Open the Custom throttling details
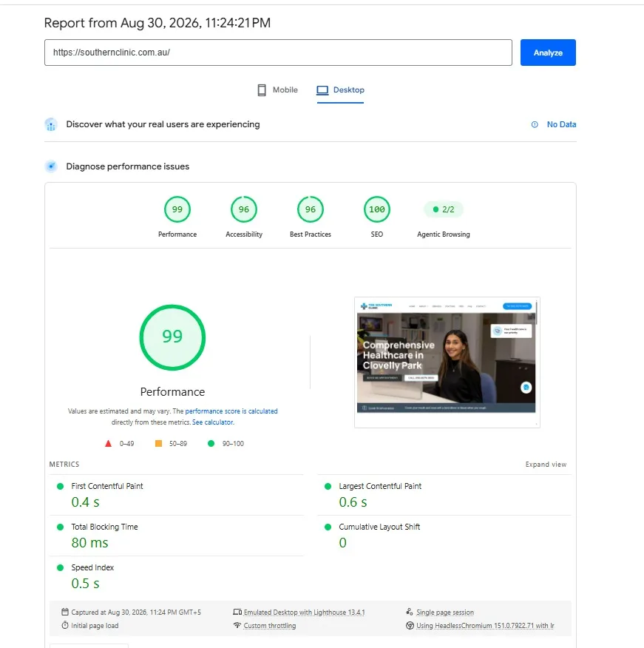644x648 pixels. click(x=270, y=626)
